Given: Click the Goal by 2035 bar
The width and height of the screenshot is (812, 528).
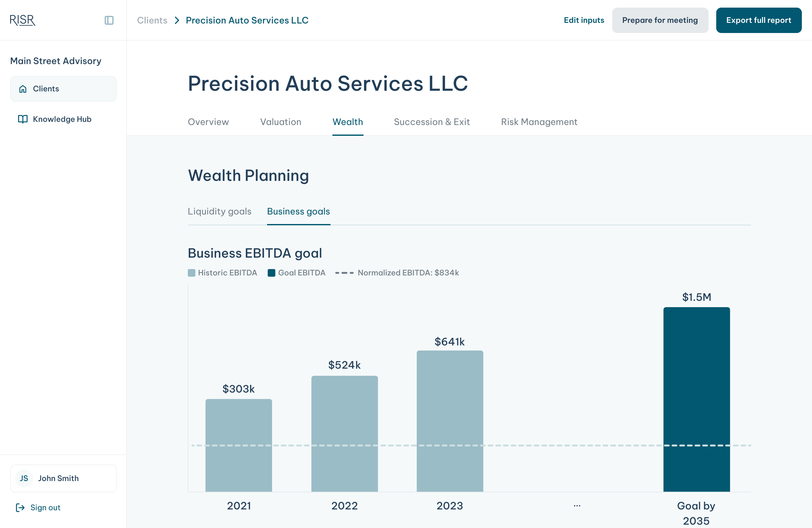Looking at the screenshot, I should (x=696, y=399).
